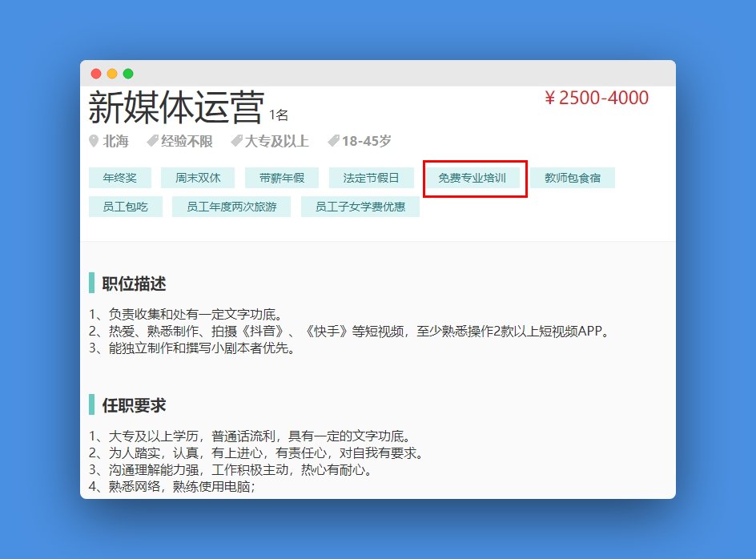Click the tag icon before 18-45岁

[333, 141]
